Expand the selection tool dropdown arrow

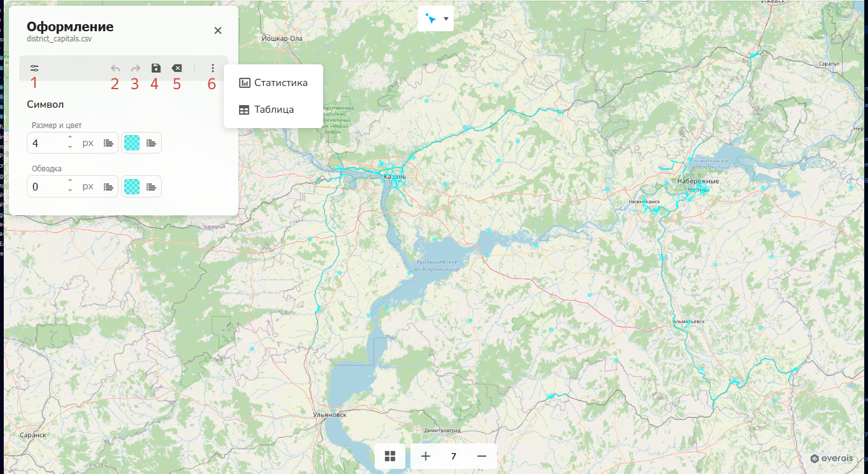pos(446,19)
